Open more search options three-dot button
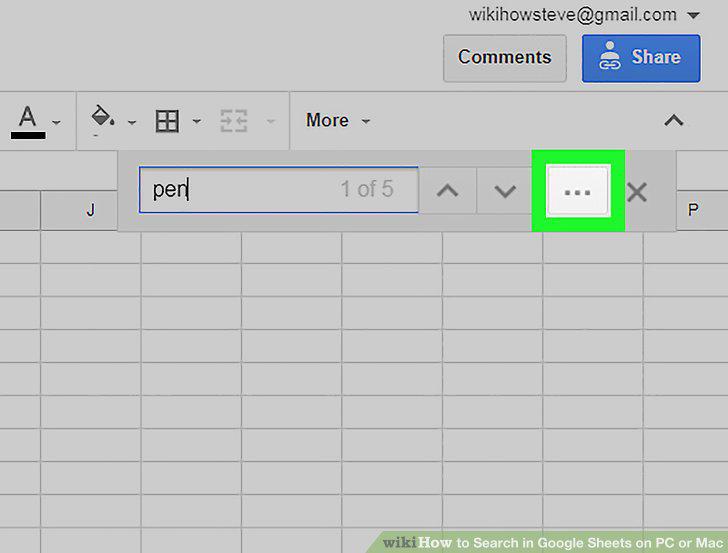Screen dimensions: 728x553 (578, 191)
